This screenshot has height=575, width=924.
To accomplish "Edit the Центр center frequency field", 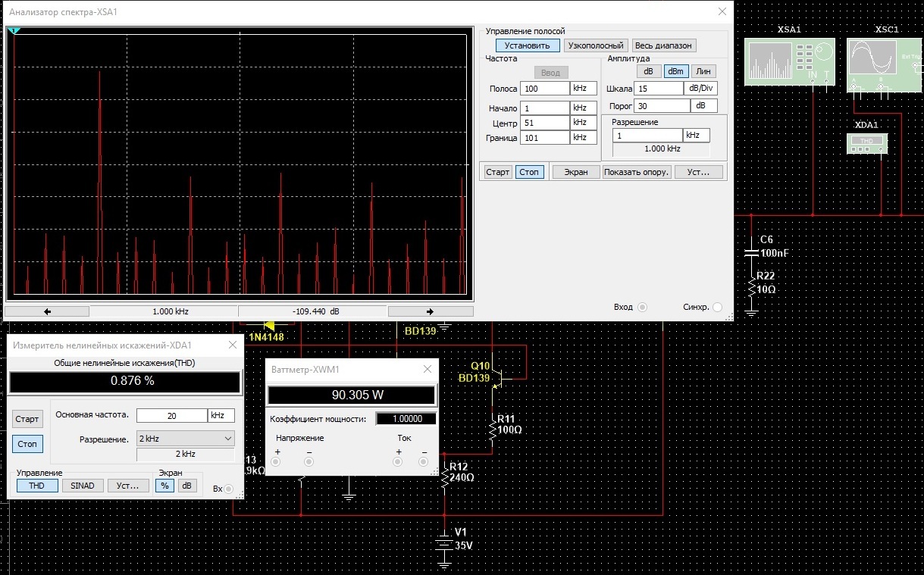I will pyautogui.click(x=545, y=123).
